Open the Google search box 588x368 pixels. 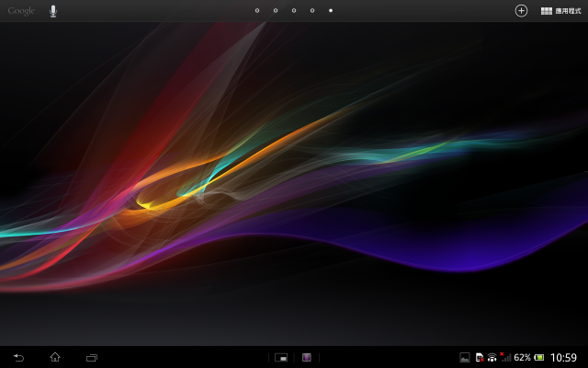pos(21,11)
